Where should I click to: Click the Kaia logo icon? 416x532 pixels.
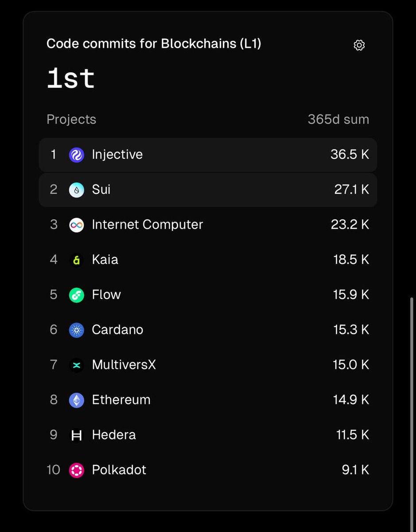click(x=77, y=260)
